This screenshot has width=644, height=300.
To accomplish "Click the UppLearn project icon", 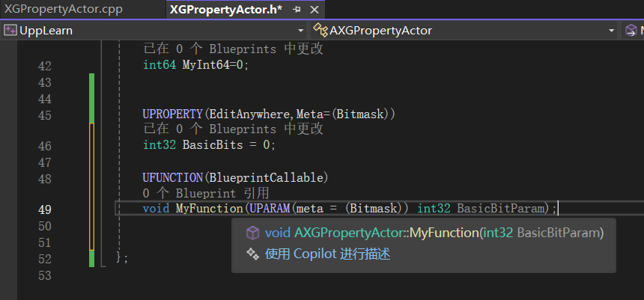I will point(10,30).
